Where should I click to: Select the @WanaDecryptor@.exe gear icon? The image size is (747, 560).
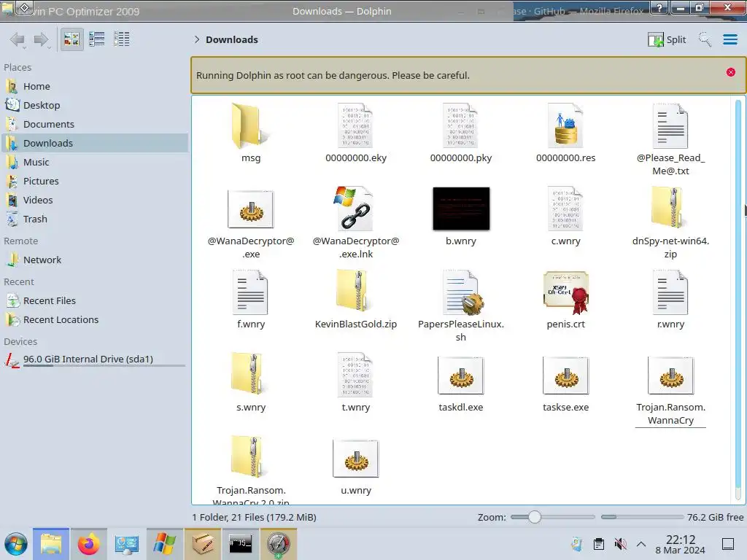[x=251, y=209]
